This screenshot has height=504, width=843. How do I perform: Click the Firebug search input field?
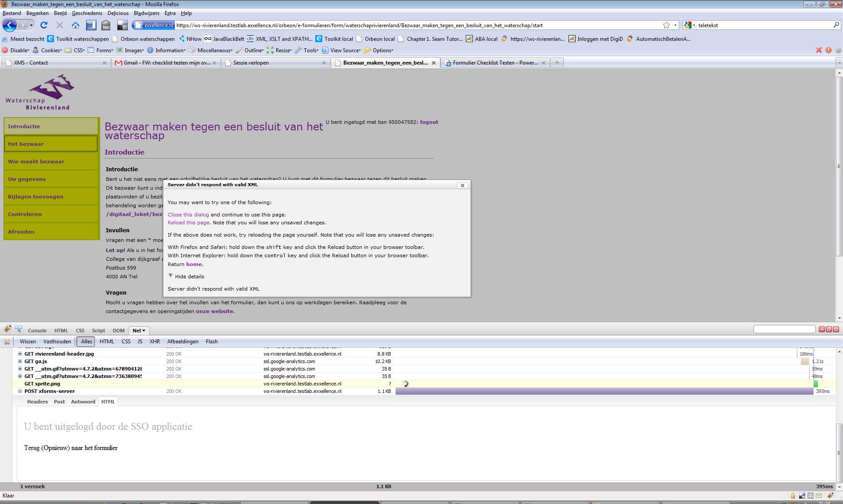(784, 329)
